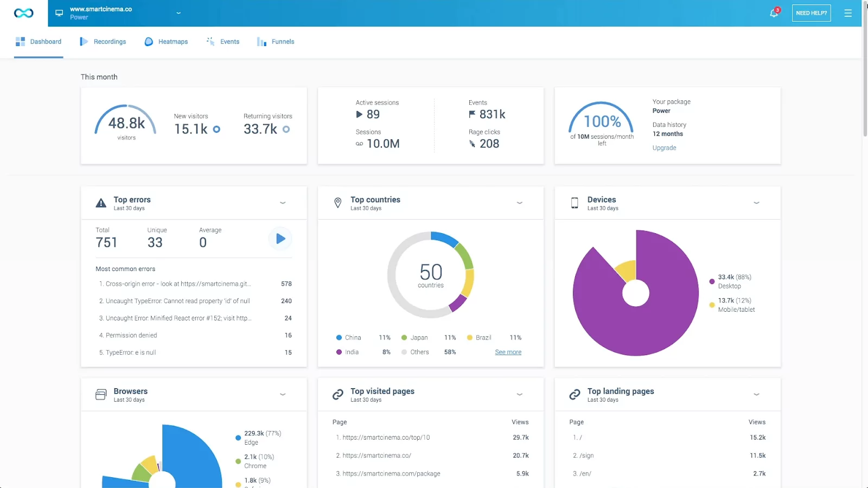Click the link icon on Top visited pages
This screenshot has width=868, height=488.
pyautogui.click(x=337, y=394)
